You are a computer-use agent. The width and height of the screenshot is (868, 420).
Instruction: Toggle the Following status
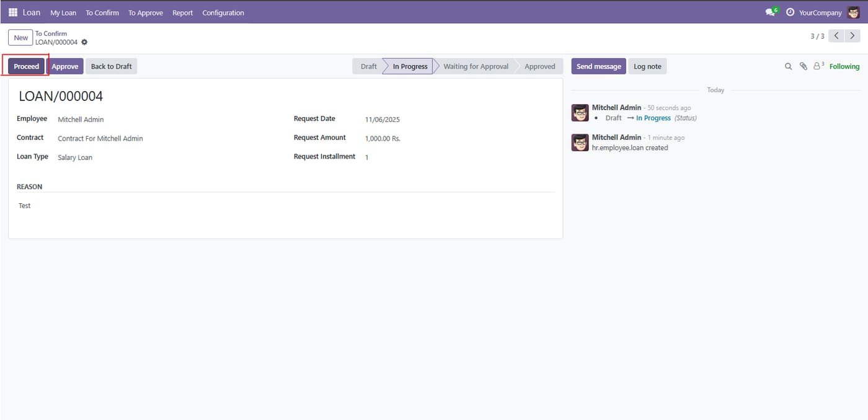point(844,66)
